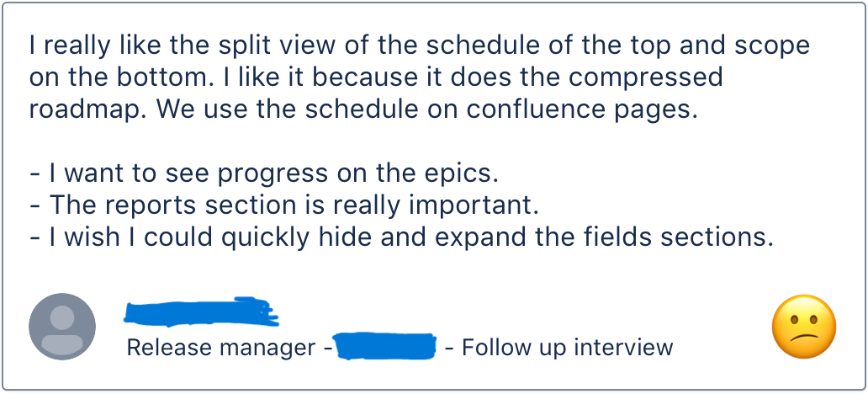Select the redacted name above Release manager
Screen dimensions: 868x394
pyautogui.click(x=200, y=311)
